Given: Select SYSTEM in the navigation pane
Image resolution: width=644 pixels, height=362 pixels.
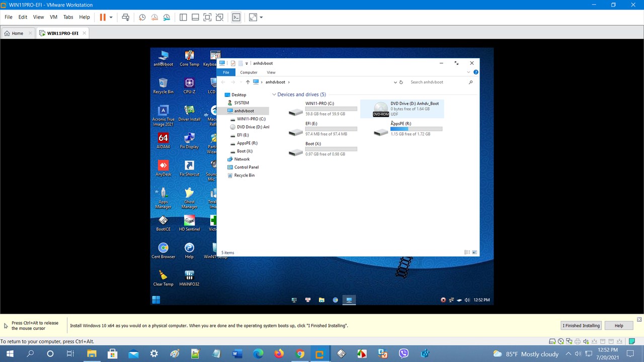Looking at the screenshot, I should (x=242, y=103).
